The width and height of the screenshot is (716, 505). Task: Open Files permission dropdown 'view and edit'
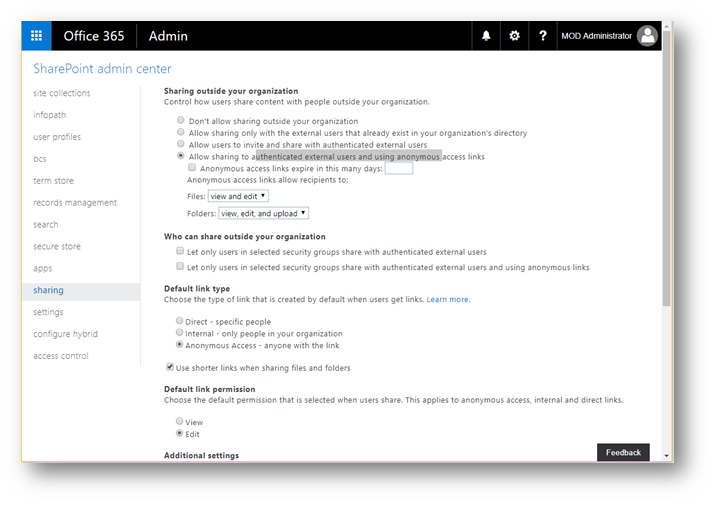pyautogui.click(x=238, y=196)
